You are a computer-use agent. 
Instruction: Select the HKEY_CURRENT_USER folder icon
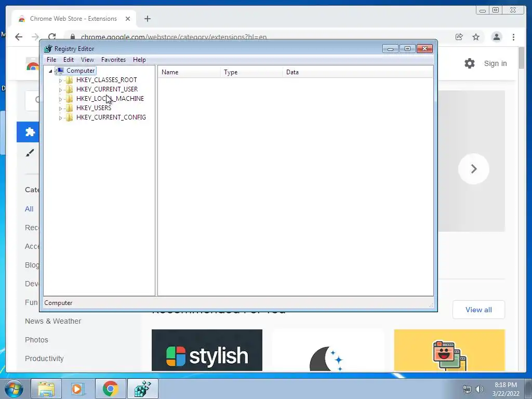[x=69, y=89]
